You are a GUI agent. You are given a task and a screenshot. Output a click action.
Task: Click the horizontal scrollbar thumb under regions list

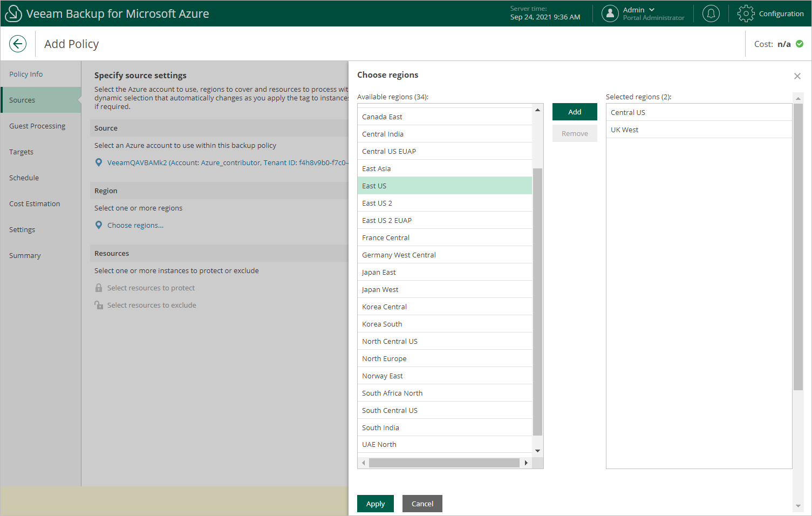click(444, 463)
